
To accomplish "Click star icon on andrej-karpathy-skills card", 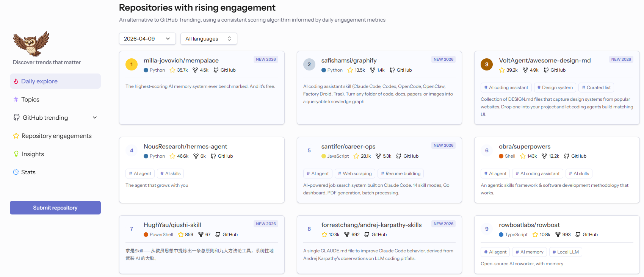I will (x=324, y=235).
